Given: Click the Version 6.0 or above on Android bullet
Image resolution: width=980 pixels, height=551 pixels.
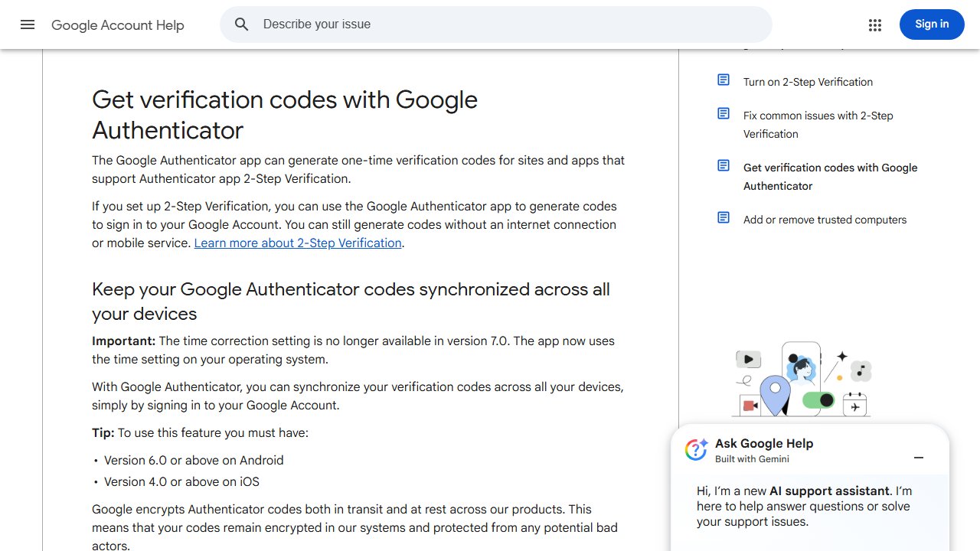Looking at the screenshot, I should [x=194, y=460].
